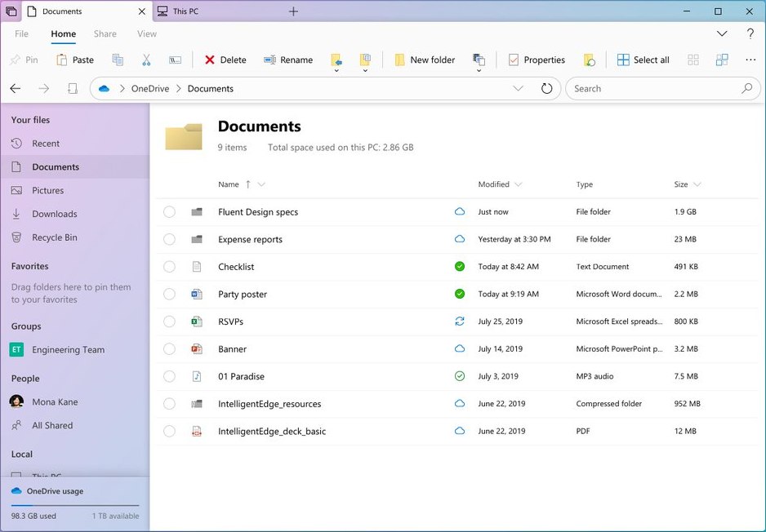
Task: Open the Size column dropdown
Action: coord(697,184)
